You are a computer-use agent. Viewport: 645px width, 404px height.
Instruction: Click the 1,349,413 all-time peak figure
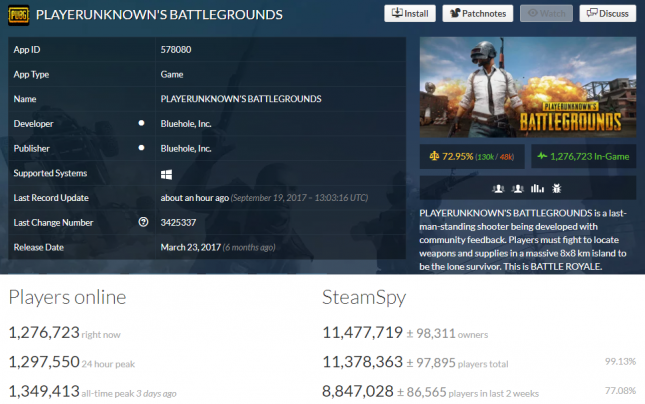pos(44,391)
